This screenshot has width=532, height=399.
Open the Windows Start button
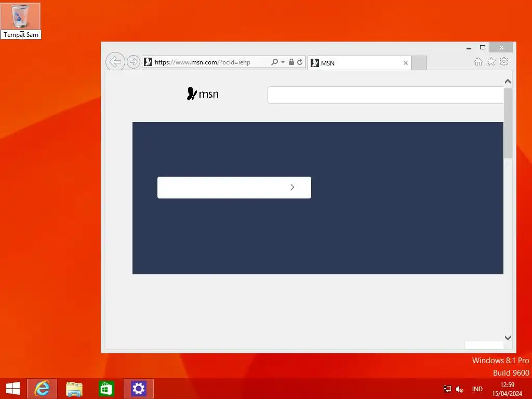click(13, 389)
